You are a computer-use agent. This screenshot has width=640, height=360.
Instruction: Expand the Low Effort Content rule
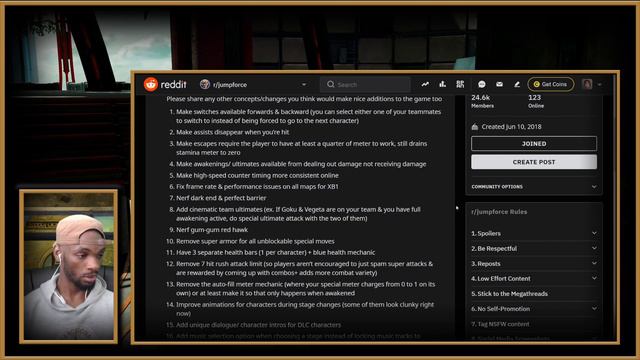click(x=594, y=278)
